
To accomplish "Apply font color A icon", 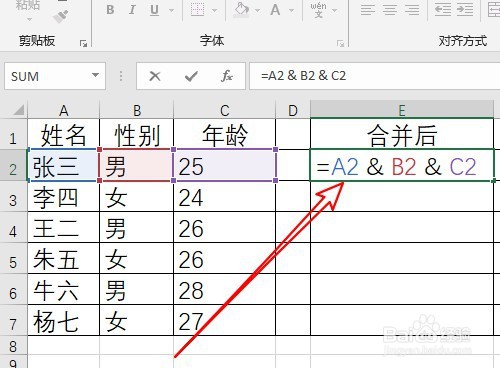I will [x=275, y=10].
